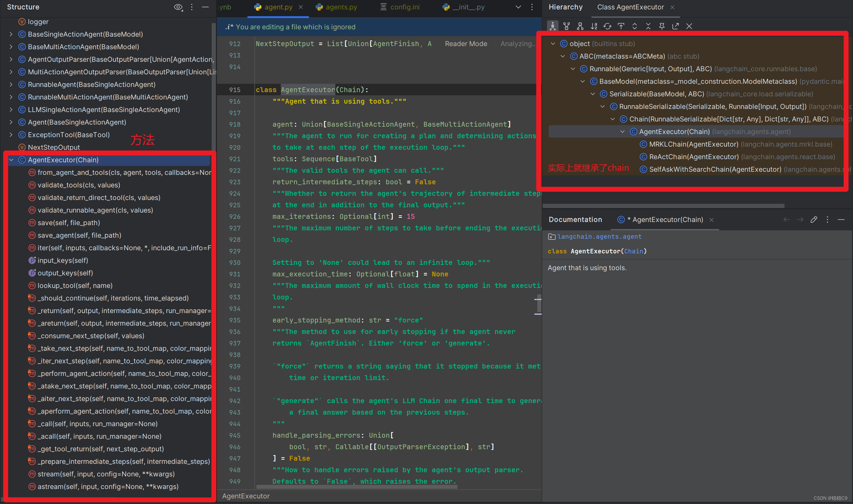Screen dimensions: 853x504
Task: Go back in Documentation history
Action: point(787,220)
